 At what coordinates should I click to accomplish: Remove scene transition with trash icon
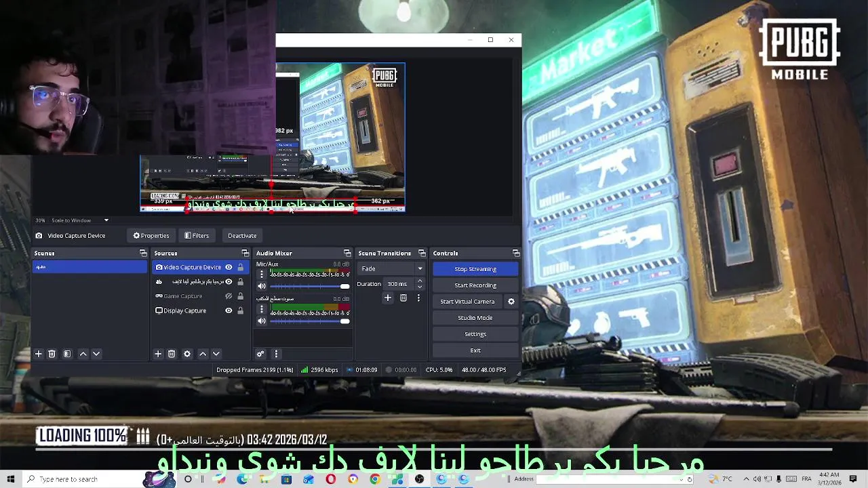[403, 298]
